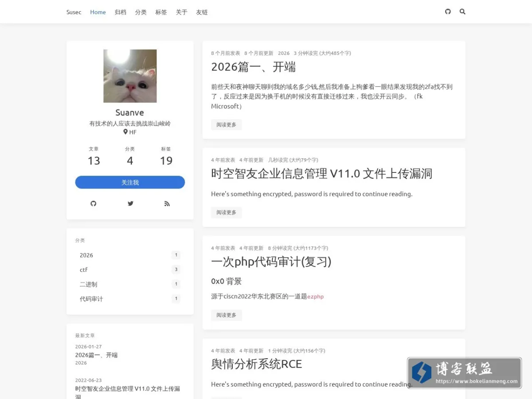
Task: Click the cat avatar image
Action: 130,76
